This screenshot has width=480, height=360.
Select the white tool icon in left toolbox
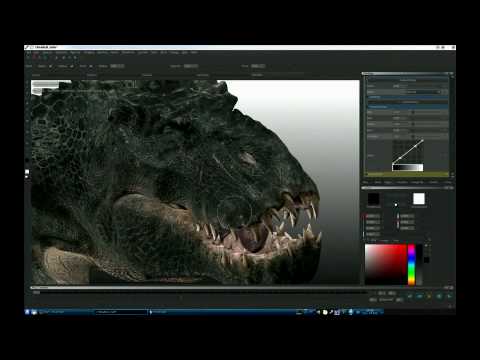(x=27, y=172)
